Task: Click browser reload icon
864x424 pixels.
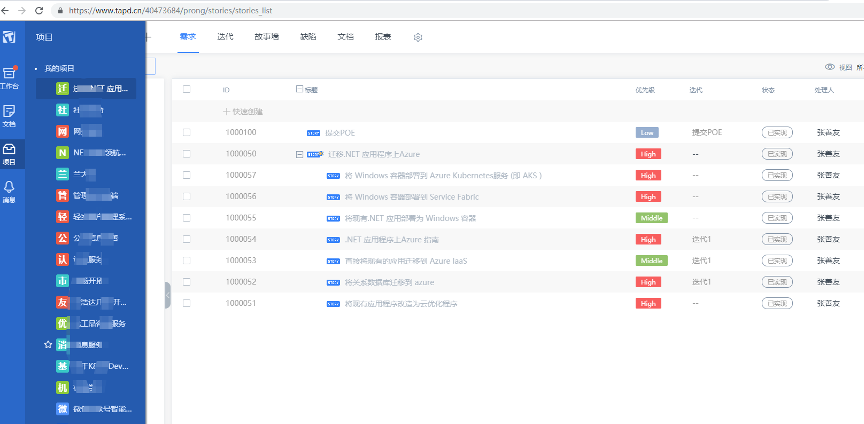Action: [x=39, y=10]
